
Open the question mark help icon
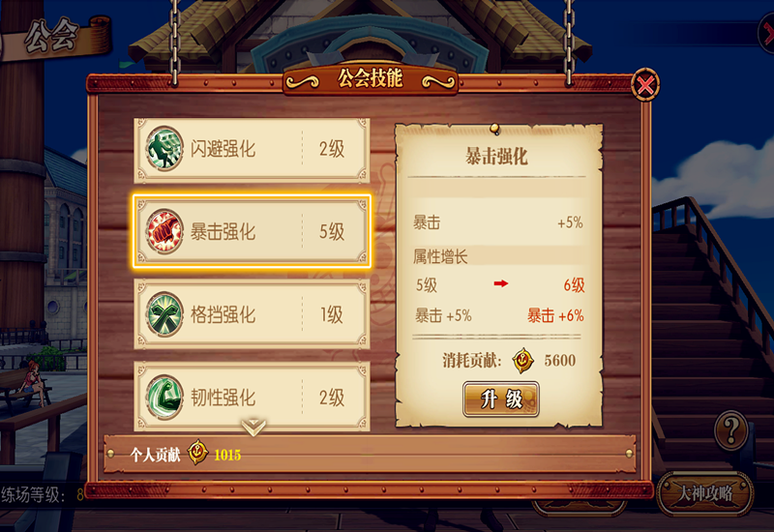(x=731, y=430)
